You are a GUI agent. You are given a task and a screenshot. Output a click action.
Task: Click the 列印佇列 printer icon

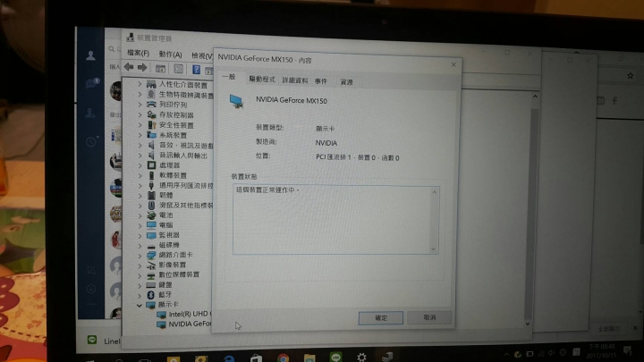click(x=151, y=105)
